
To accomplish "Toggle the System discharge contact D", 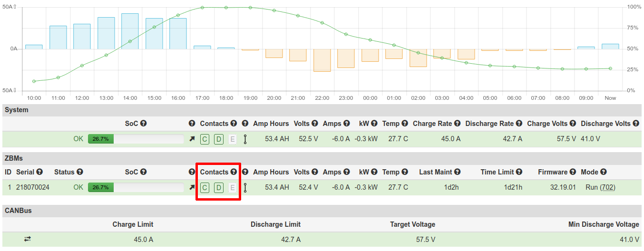I will (x=218, y=139).
